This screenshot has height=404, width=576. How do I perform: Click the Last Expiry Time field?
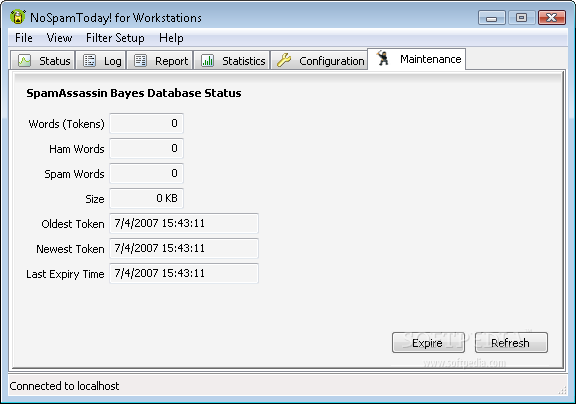coord(184,273)
